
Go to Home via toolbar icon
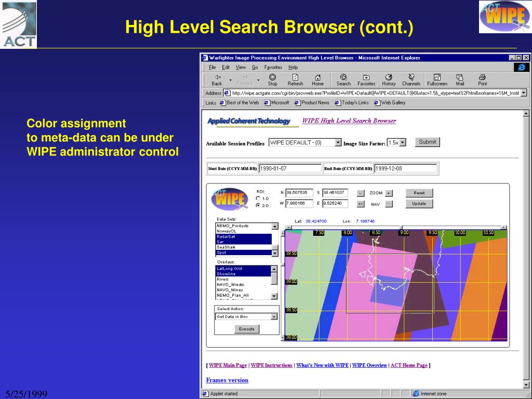click(x=317, y=80)
